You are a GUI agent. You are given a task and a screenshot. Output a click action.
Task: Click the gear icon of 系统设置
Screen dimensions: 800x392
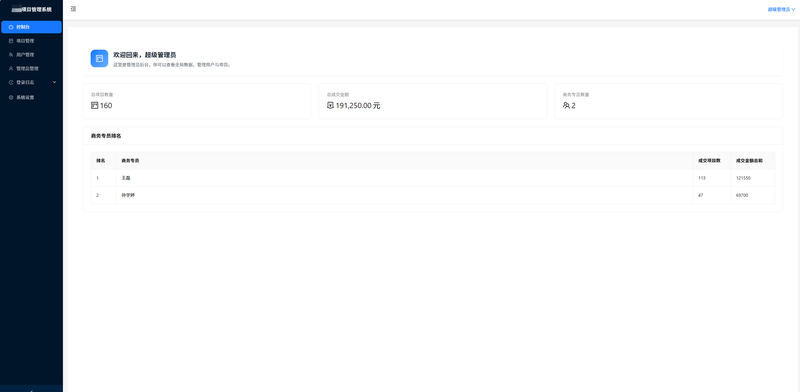(x=11, y=97)
